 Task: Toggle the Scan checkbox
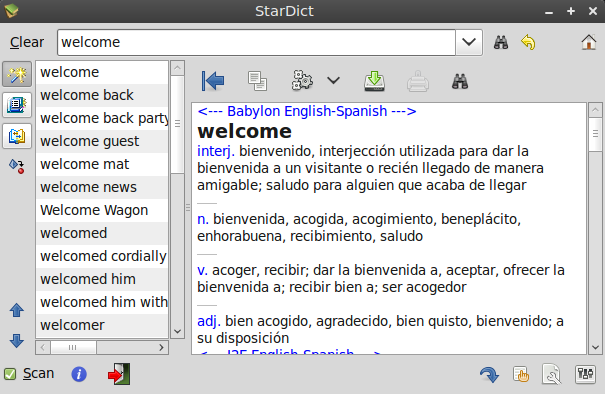pos(10,374)
